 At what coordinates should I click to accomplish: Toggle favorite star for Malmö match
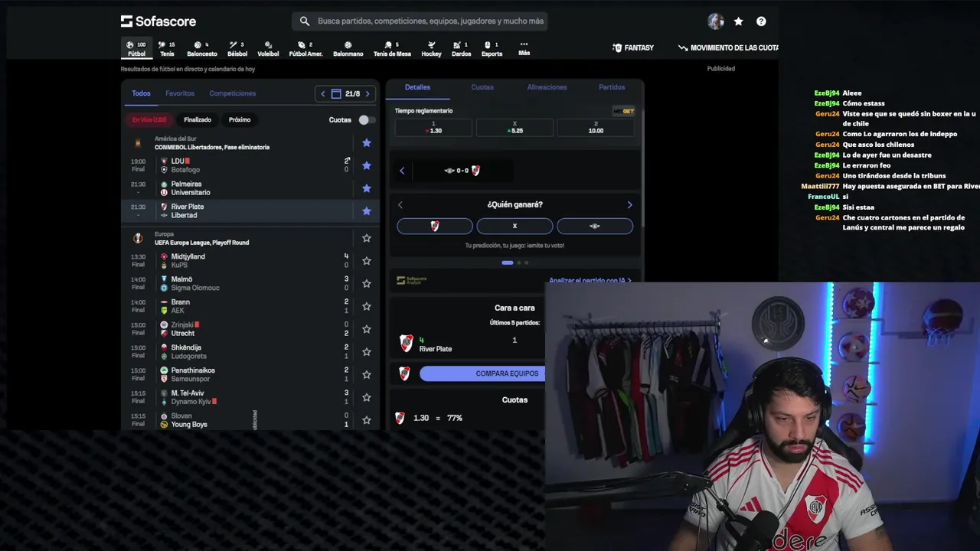(367, 283)
